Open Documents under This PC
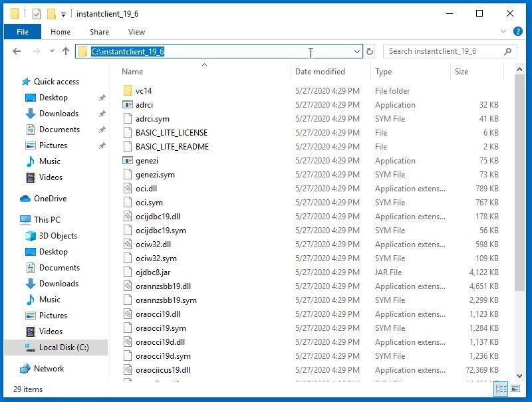532x402 pixels. (x=53, y=267)
